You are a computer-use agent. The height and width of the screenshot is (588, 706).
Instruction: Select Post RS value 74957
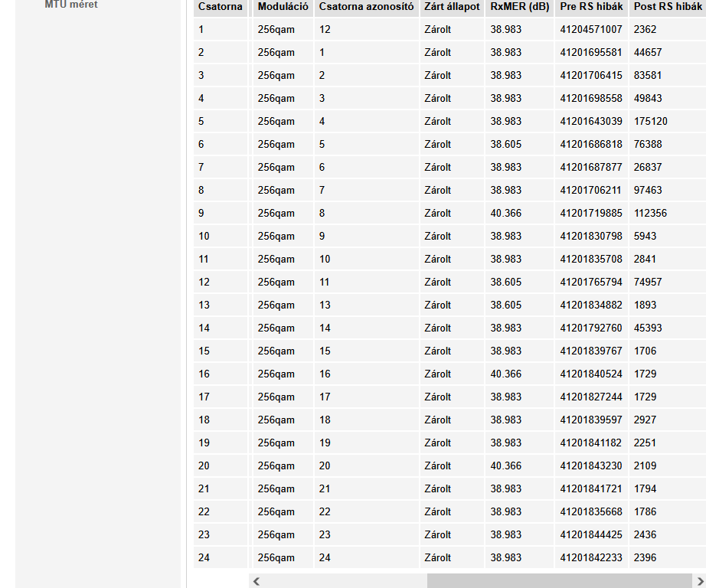[648, 282]
